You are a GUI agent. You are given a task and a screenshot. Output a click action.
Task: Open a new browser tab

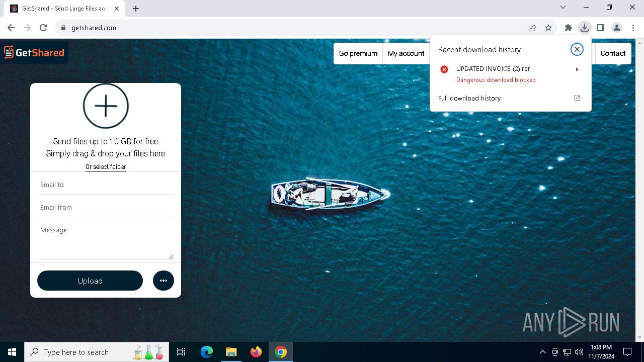click(136, 9)
